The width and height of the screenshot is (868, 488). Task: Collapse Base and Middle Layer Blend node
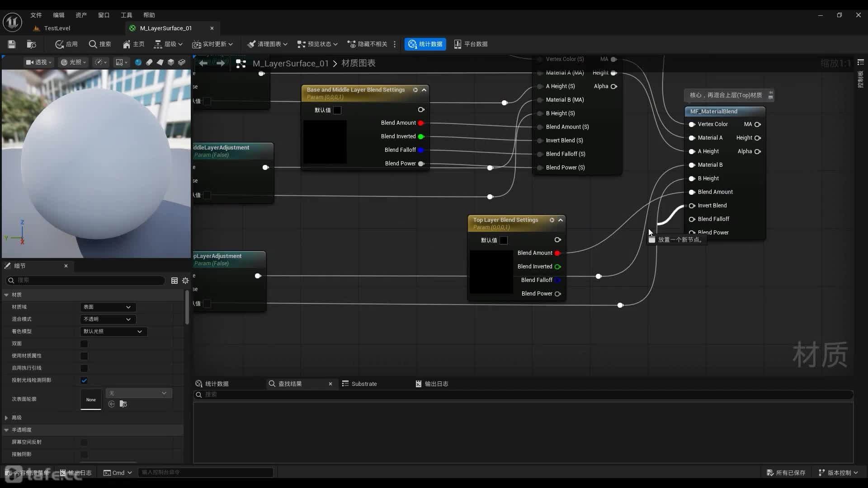[x=424, y=90]
